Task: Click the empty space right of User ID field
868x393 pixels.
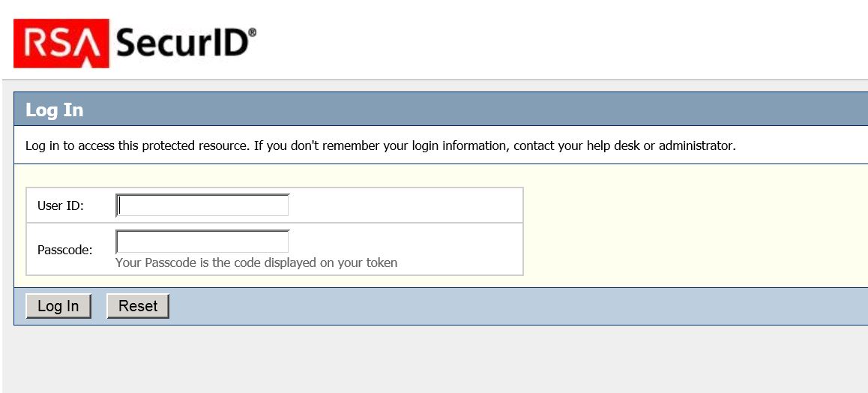Action: click(x=405, y=205)
